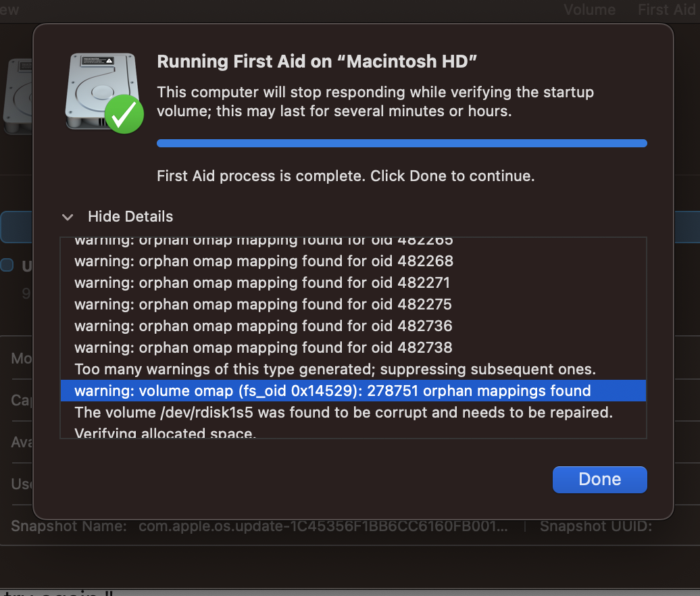Click the Snapshot Name value com.apple.os.update
700x596 pixels.
(323, 526)
